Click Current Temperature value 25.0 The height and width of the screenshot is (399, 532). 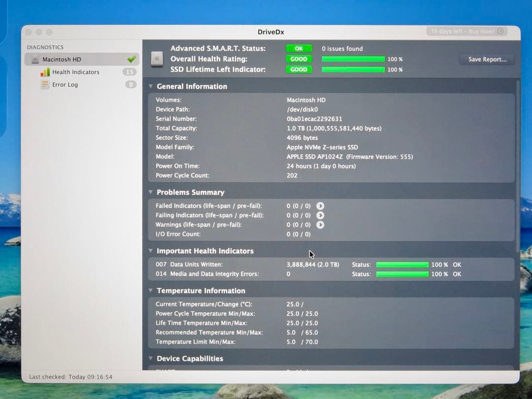pos(295,304)
